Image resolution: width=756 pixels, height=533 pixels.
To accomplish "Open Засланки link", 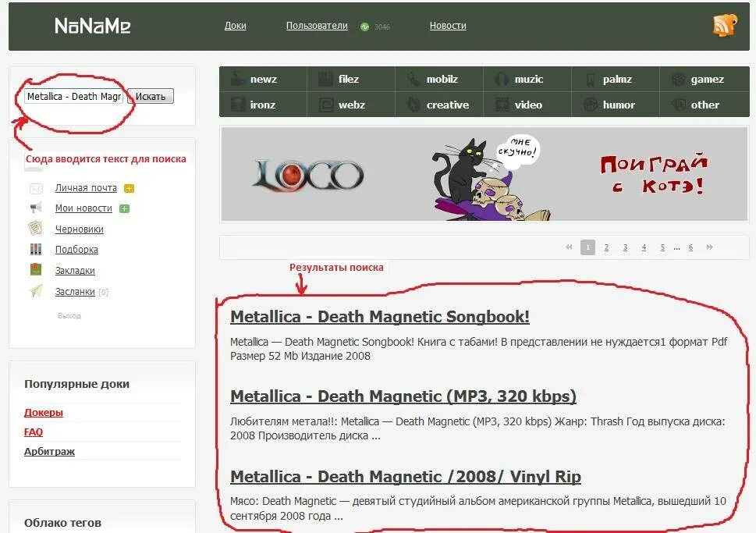I will (x=75, y=291).
